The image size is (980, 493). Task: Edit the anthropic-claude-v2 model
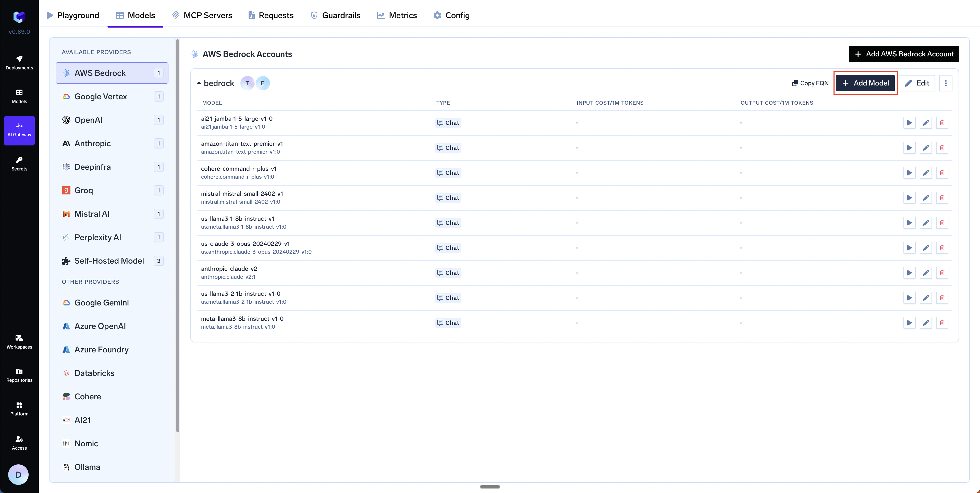926,273
